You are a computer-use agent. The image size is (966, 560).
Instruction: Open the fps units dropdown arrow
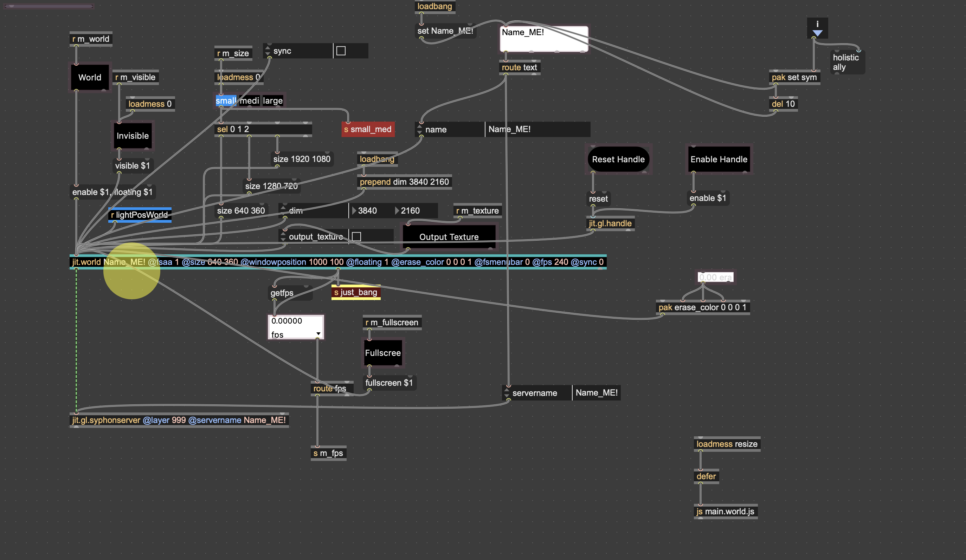pos(318,334)
